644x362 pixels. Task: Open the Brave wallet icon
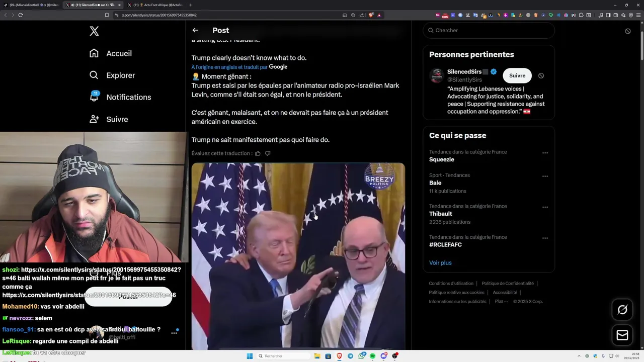pyautogui.click(x=616, y=15)
